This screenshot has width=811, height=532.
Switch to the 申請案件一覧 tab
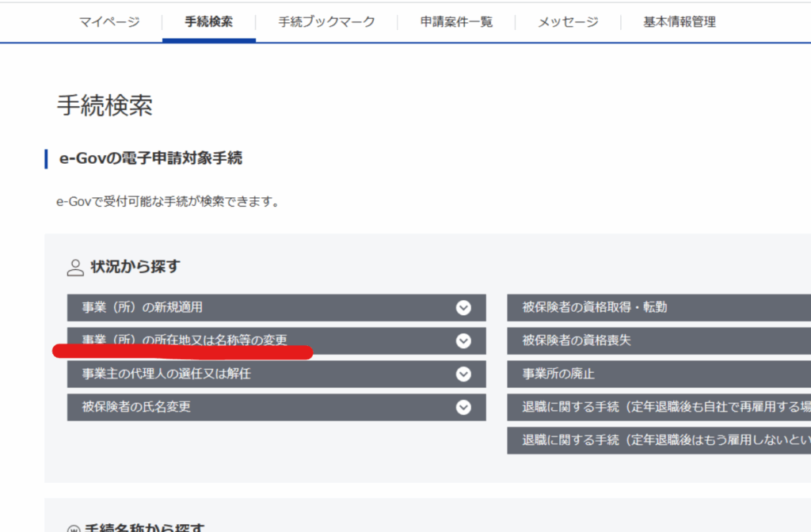(456, 22)
